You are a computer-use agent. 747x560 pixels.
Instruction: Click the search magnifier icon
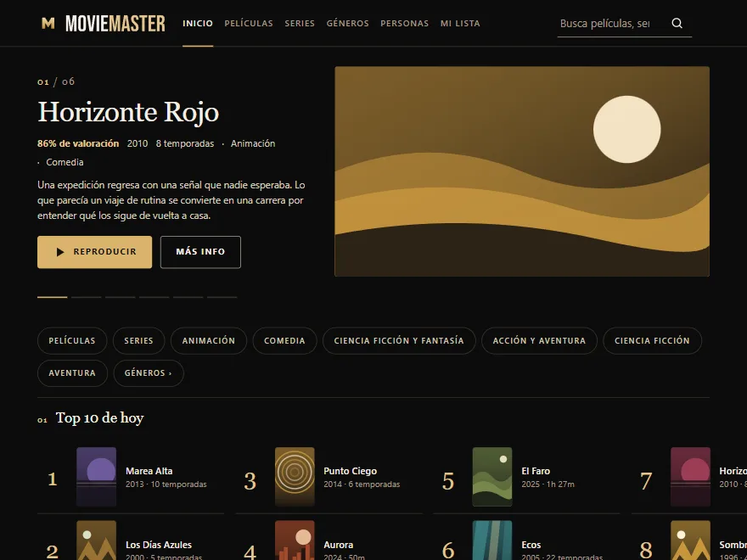[677, 24]
